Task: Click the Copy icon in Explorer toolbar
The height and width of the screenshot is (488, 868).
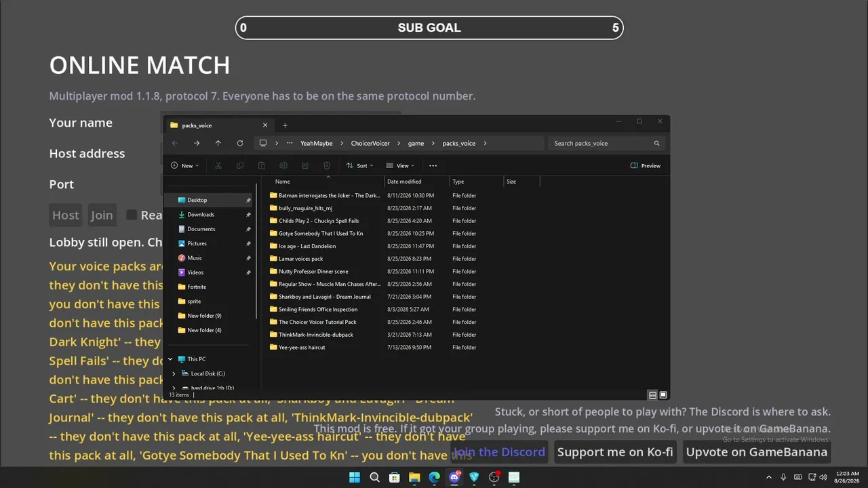Action: click(x=240, y=165)
